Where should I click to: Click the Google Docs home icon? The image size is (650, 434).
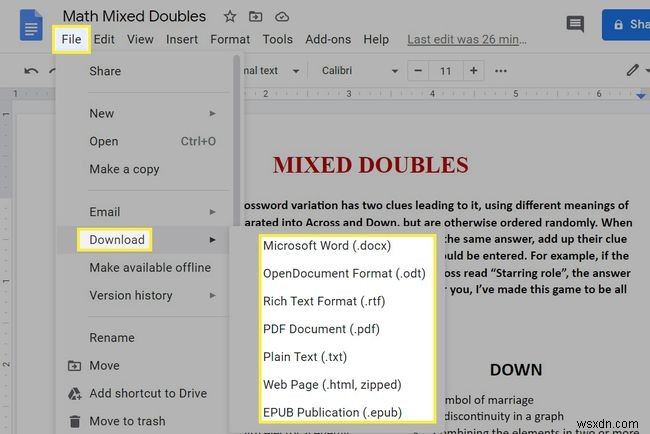click(31, 26)
